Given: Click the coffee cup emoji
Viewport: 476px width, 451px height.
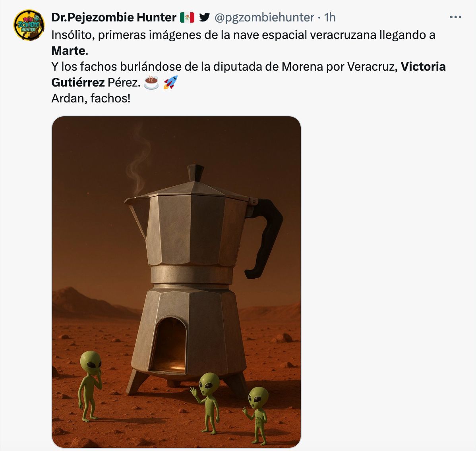Looking at the screenshot, I should tap(151, 83).
